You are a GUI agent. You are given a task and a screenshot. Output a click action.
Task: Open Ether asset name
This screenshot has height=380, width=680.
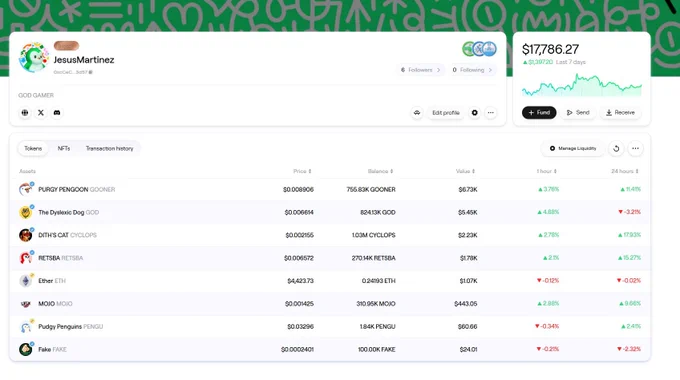click(46, 281)
